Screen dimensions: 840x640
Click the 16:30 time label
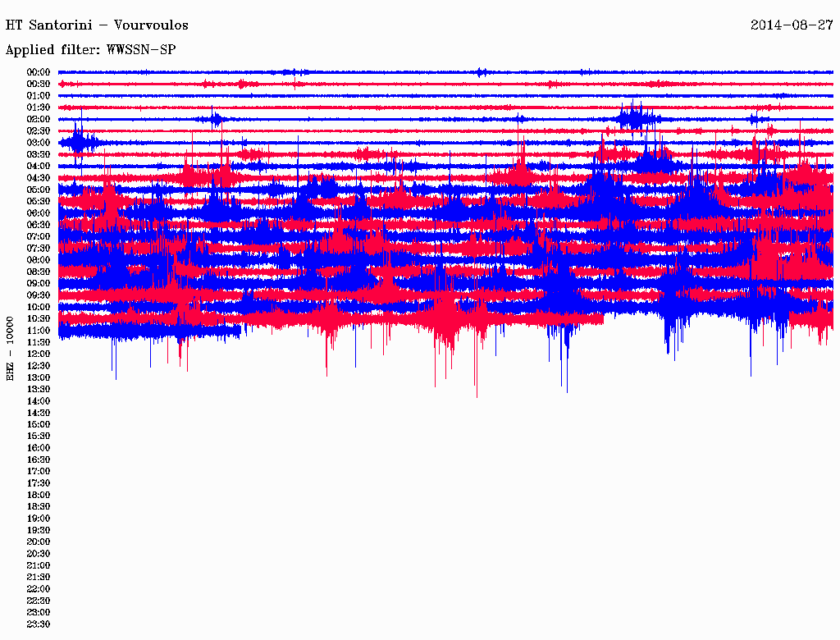point(39,459)
